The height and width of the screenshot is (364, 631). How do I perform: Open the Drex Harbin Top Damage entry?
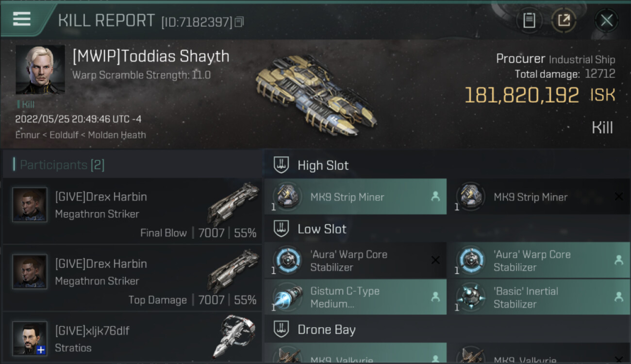[132, 278]
